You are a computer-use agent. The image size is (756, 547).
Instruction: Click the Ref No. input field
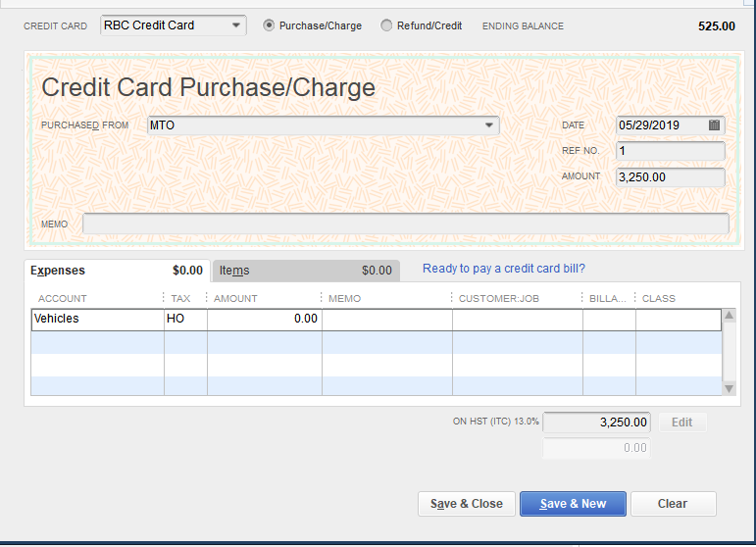pos(671,151)
